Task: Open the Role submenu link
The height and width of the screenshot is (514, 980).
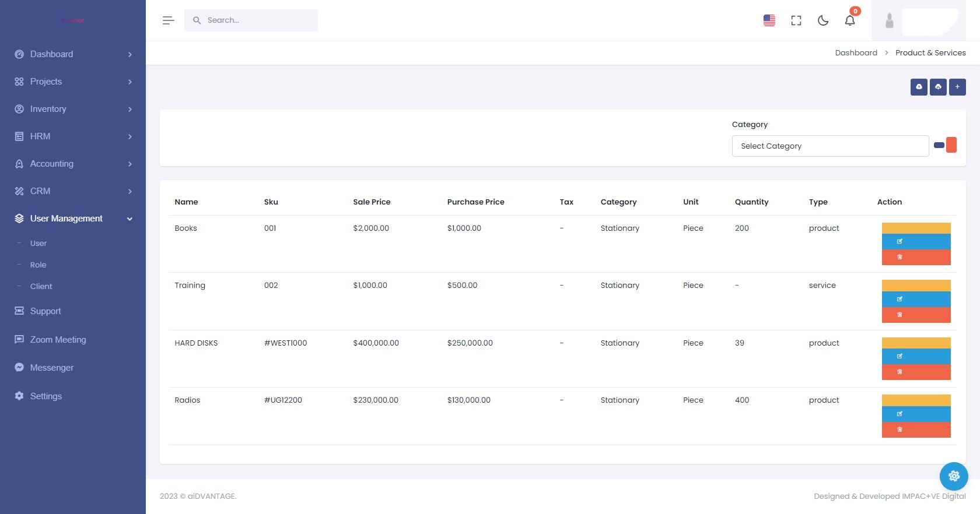Action: click(38, 265)
